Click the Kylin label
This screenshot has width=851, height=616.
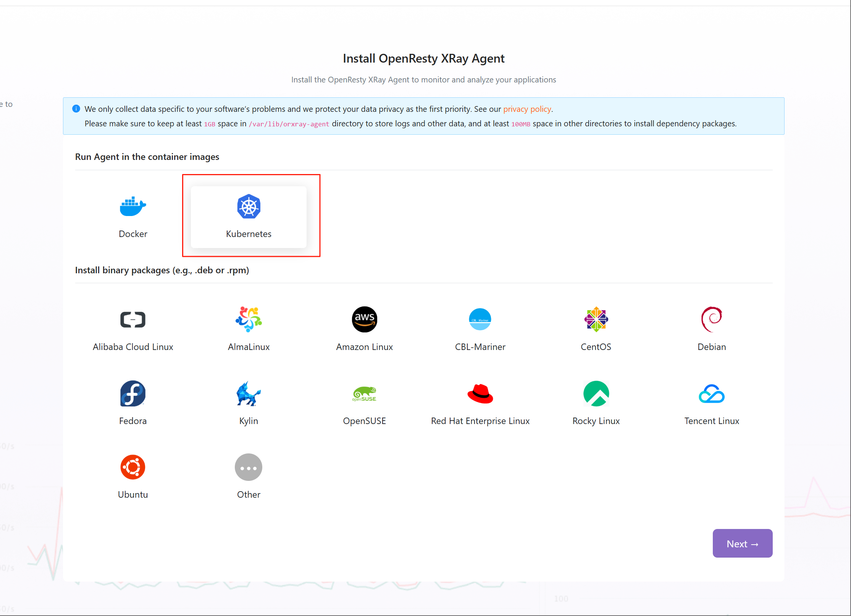coord(249,421)
